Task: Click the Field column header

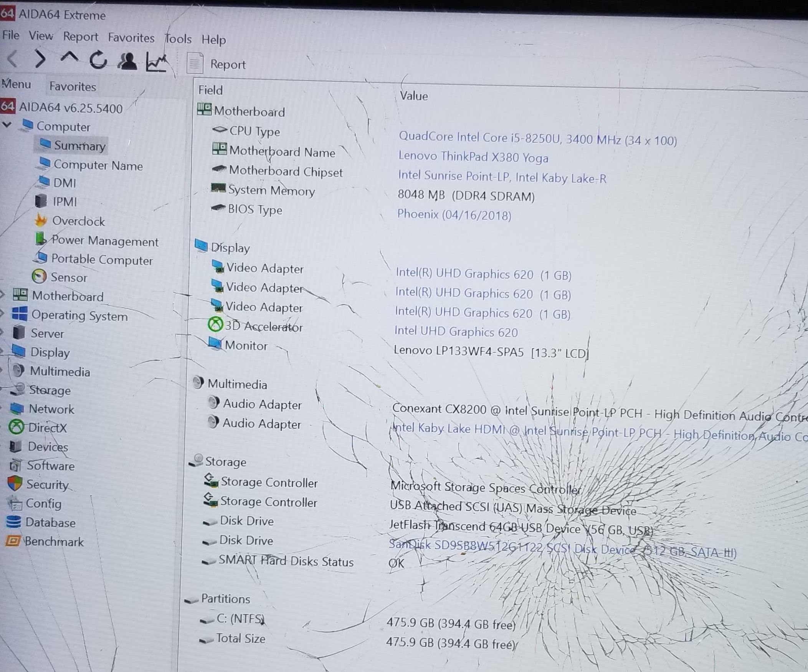Action: (x=210, y=90)
